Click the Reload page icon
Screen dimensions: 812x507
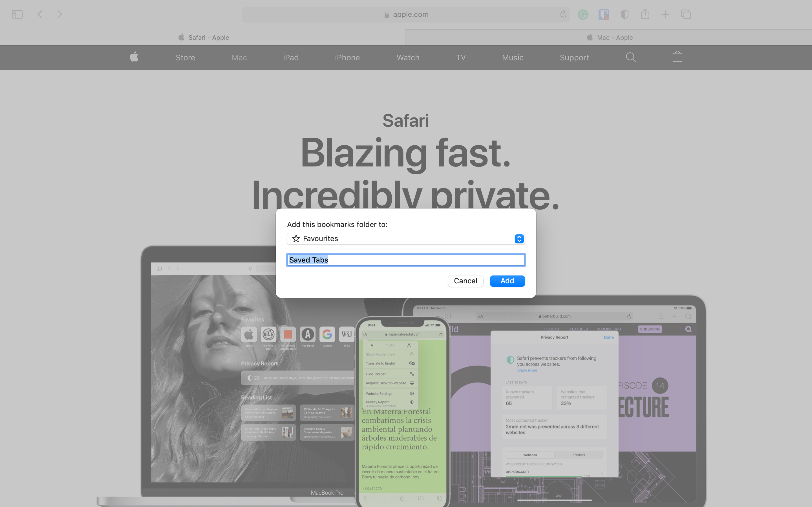[x=564, y=14]
